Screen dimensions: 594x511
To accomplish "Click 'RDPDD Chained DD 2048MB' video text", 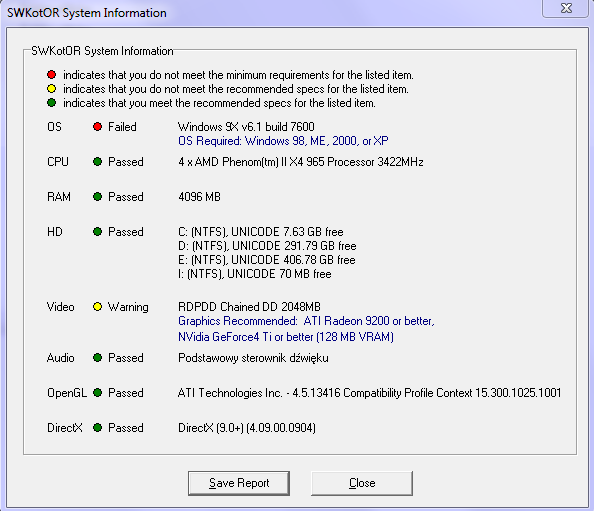I will pos(249,306).
